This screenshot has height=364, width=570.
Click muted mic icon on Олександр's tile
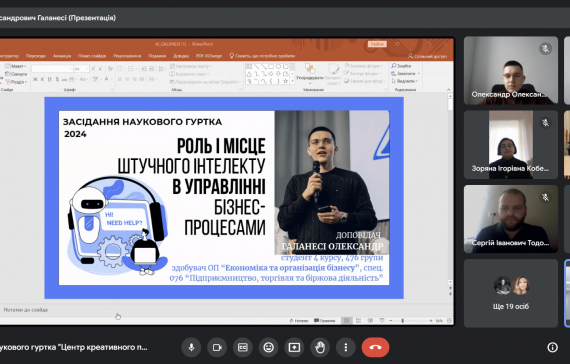(545, 48)
